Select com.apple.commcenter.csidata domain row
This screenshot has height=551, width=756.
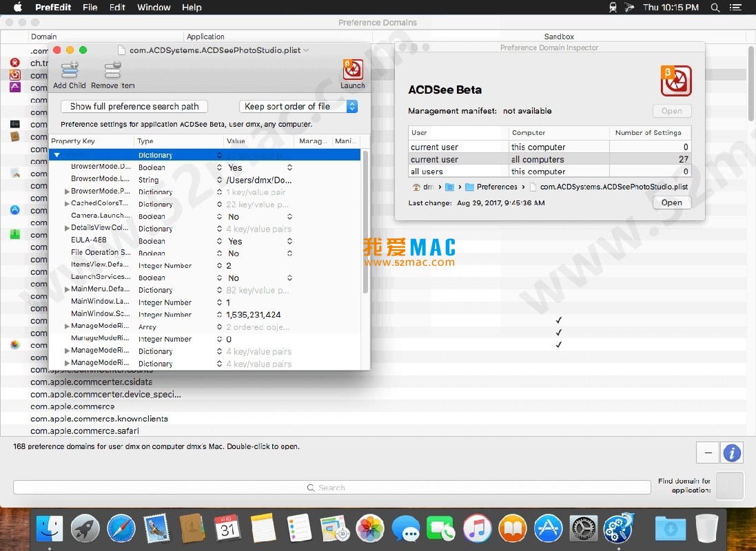(91, 382)
